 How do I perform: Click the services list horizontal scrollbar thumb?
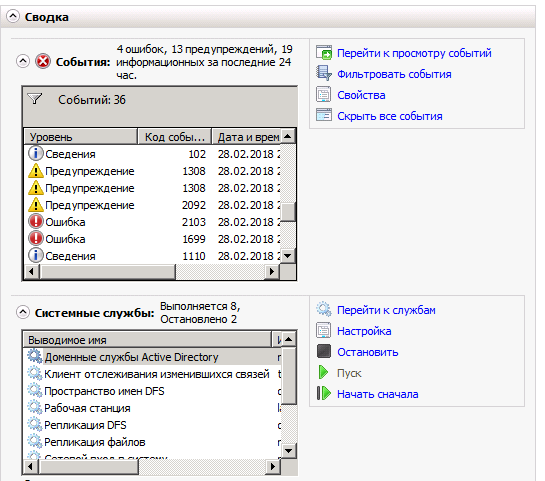[x=89, y=466]
